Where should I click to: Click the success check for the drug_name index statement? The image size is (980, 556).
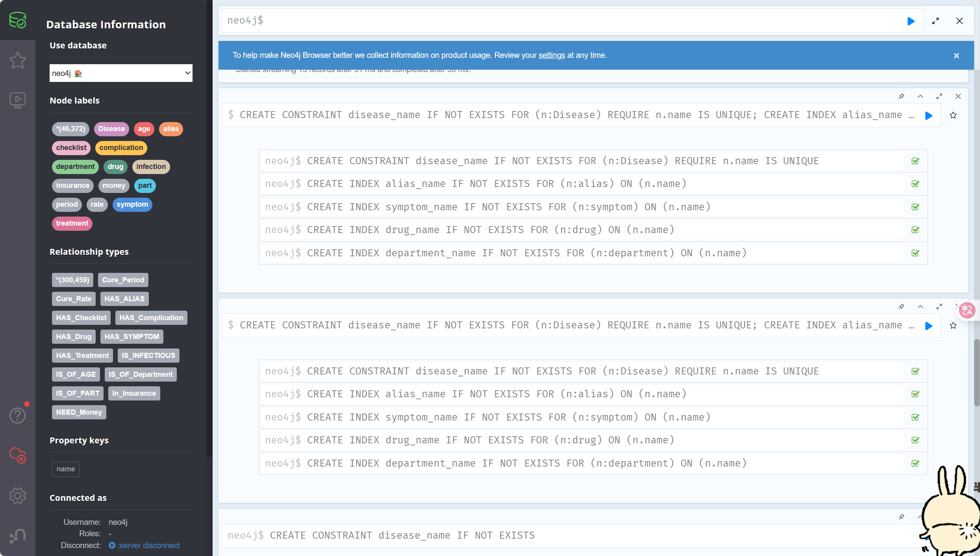coord(915,230)
